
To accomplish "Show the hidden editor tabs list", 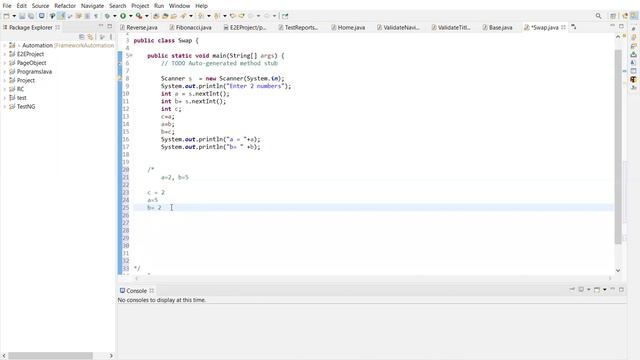I will (574, 27).
